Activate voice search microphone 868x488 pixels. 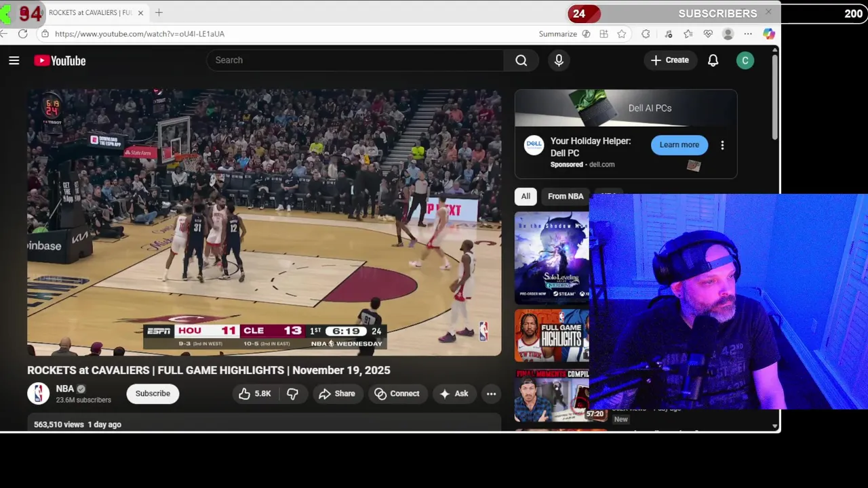pyautogui.click(x=559, y=60)
